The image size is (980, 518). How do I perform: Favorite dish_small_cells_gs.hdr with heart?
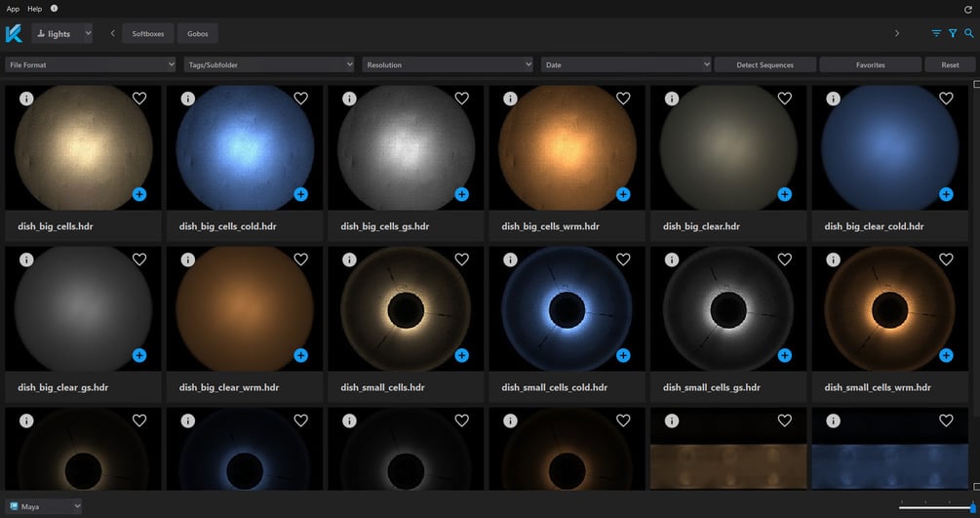(x=784, y=259)
